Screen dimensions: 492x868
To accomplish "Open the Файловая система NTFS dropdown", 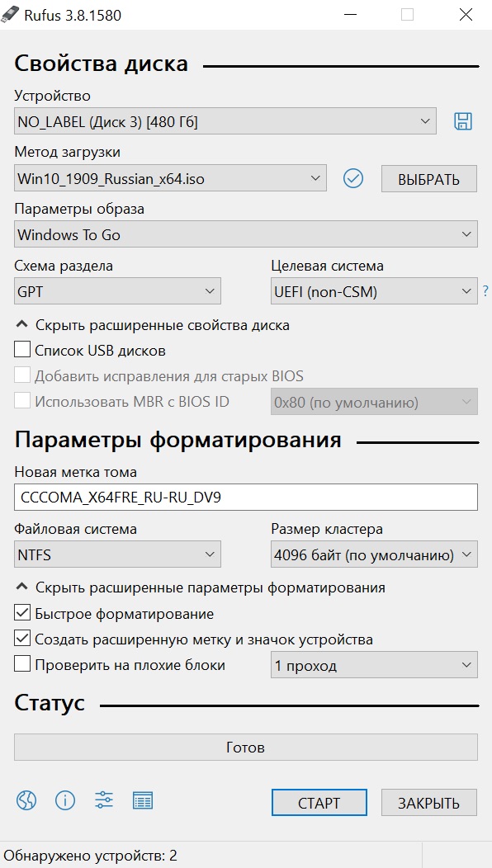I will click(117, 554).
